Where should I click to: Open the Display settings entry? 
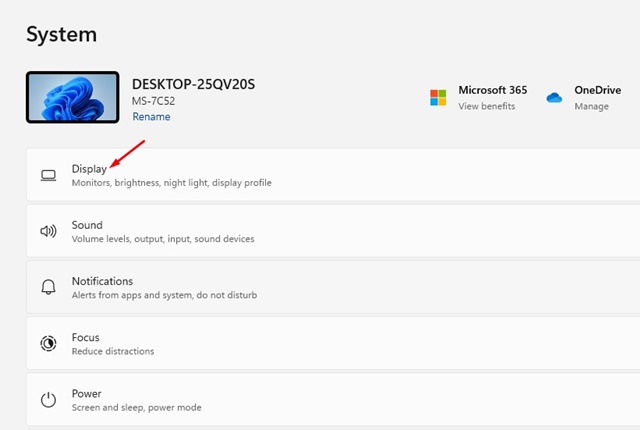click(x=89, y=169)
